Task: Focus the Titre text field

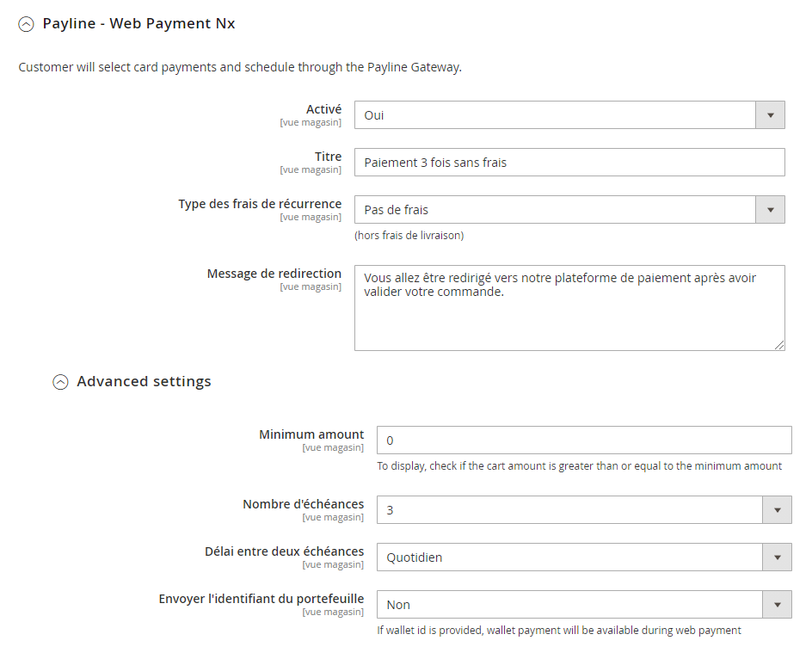Action: pyautogui.click(x=569, y=163)
